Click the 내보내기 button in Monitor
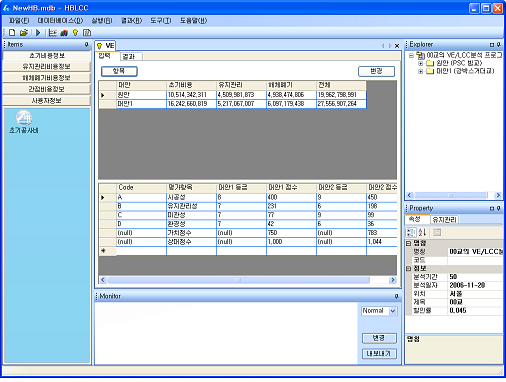The height and width of the screenshot is (382, 506). coord(379,354)
